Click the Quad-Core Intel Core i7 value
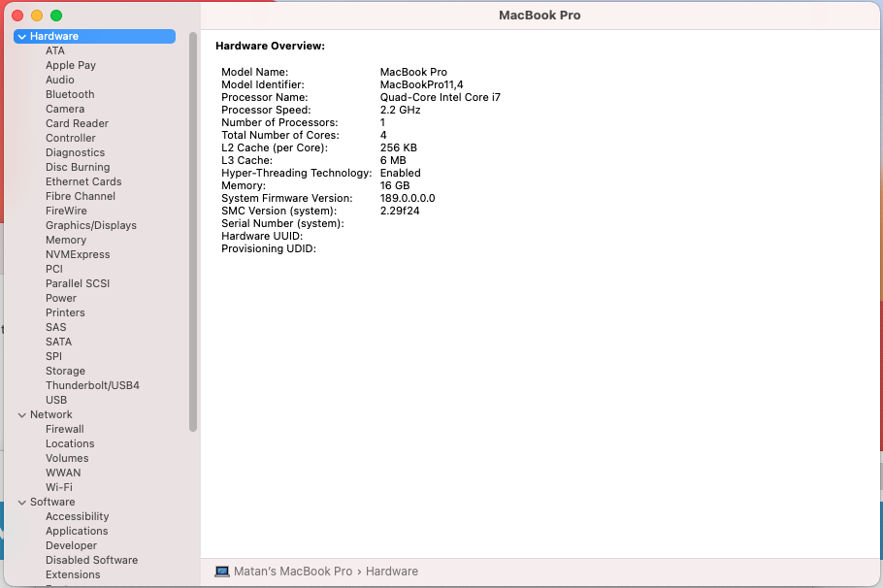883x588 pixels. pos(441,97)
